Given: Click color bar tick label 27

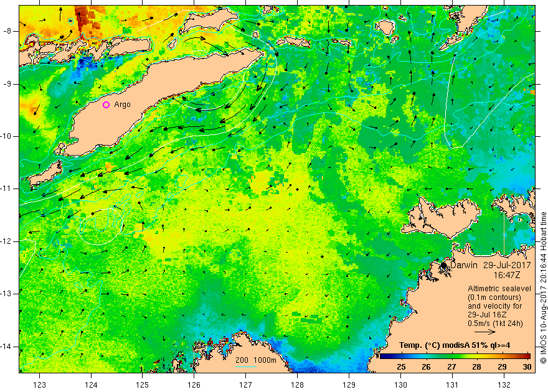Looking at the screenshot, I should tap(451, 367).
